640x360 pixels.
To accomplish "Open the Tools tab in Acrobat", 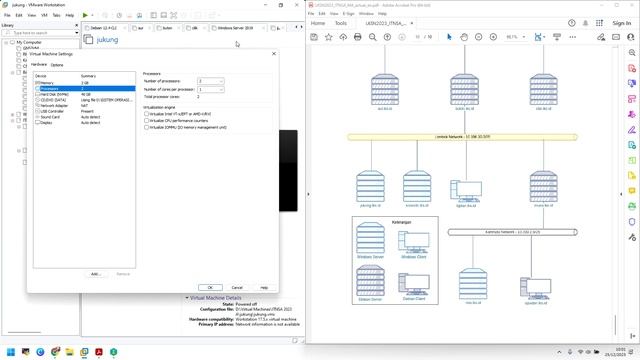I will point(341,23).
